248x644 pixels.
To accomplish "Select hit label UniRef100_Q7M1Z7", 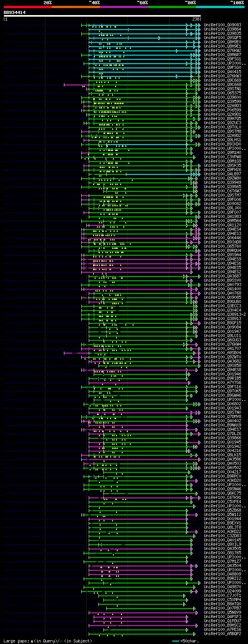I will (x=222, y=561).
